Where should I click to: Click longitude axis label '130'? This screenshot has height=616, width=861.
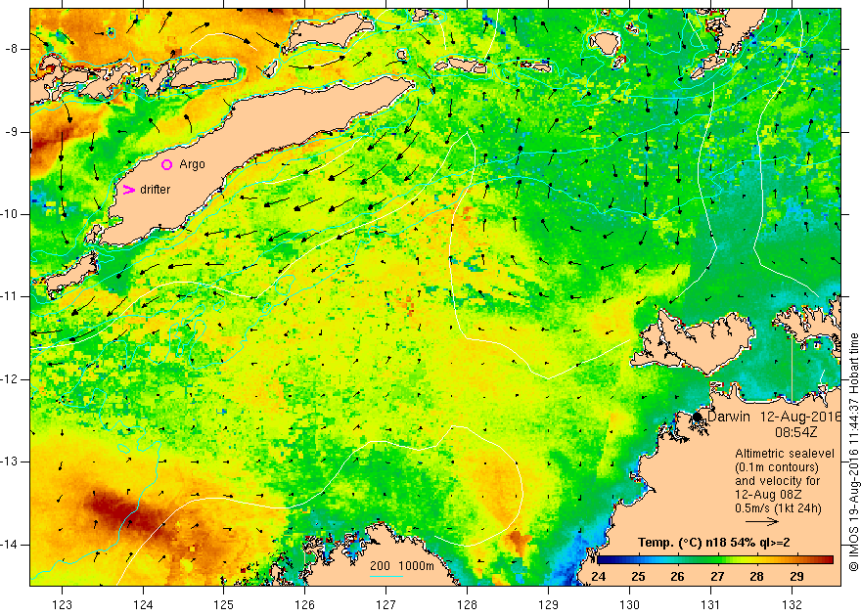(629, 604)
